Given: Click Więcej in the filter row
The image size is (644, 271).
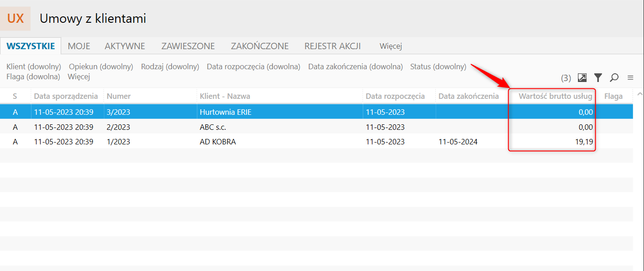Looking at the screenshot, I should tap(79, 77).
